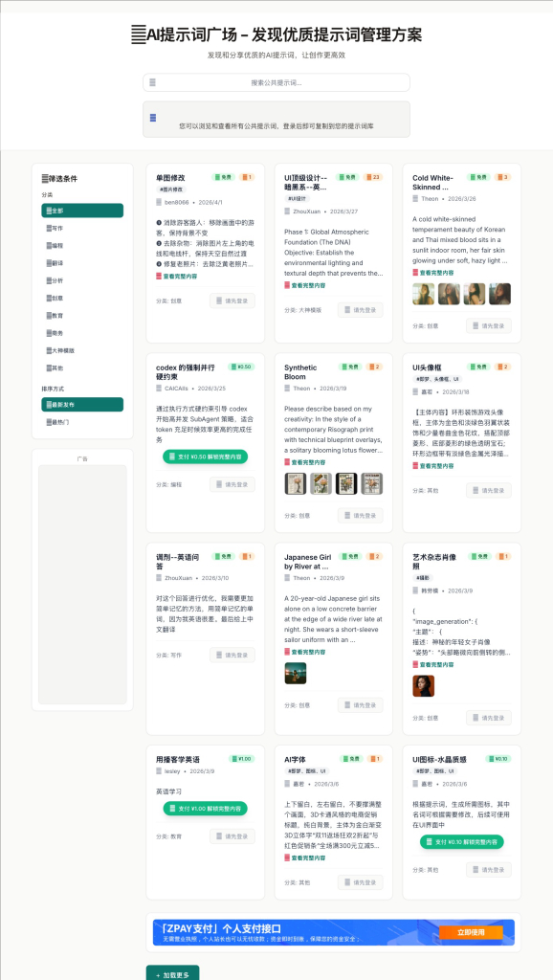View full content of Synthetic Bloom prompt
Screen dimensions: 553x980
pyautogui.click(x=304, y=462)
